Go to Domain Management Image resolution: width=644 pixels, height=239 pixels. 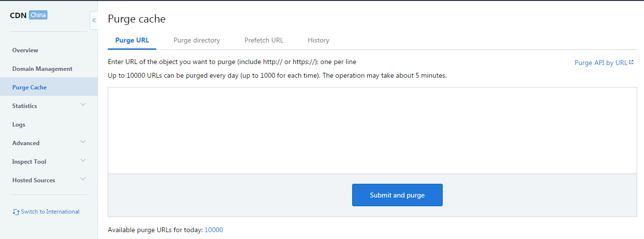[x=42, y=69]
